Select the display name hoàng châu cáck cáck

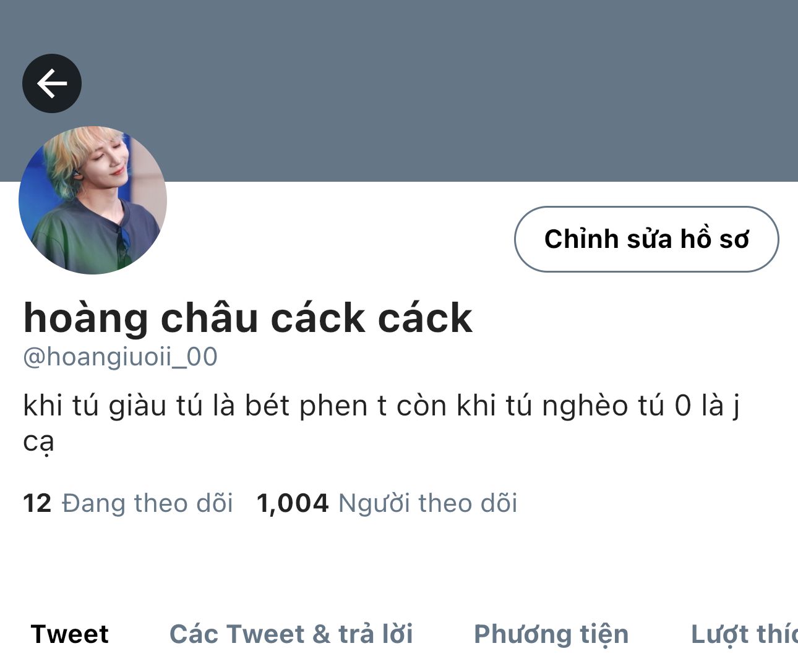248,318
